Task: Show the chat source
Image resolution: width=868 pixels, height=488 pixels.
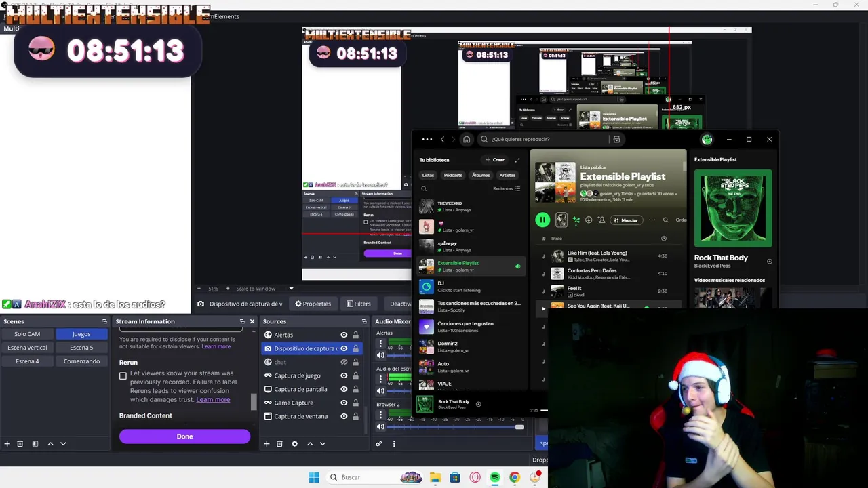Action: [344, 362]
